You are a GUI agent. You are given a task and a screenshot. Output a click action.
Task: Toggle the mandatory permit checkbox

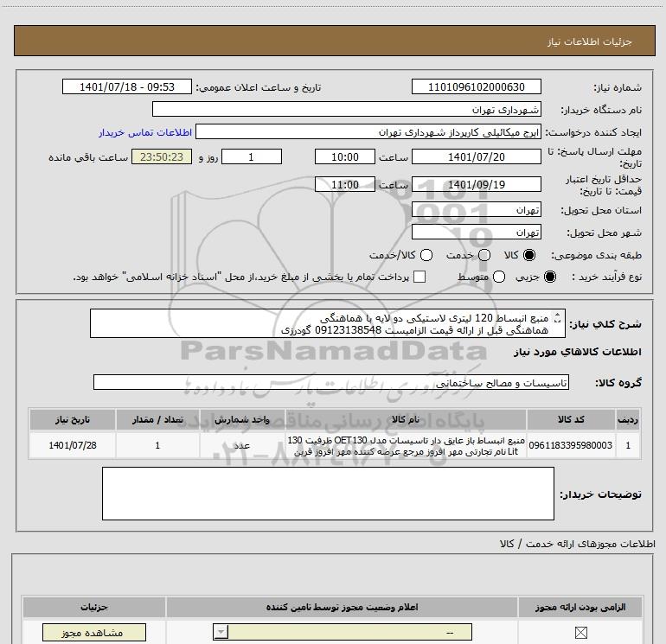coord(580,633)
